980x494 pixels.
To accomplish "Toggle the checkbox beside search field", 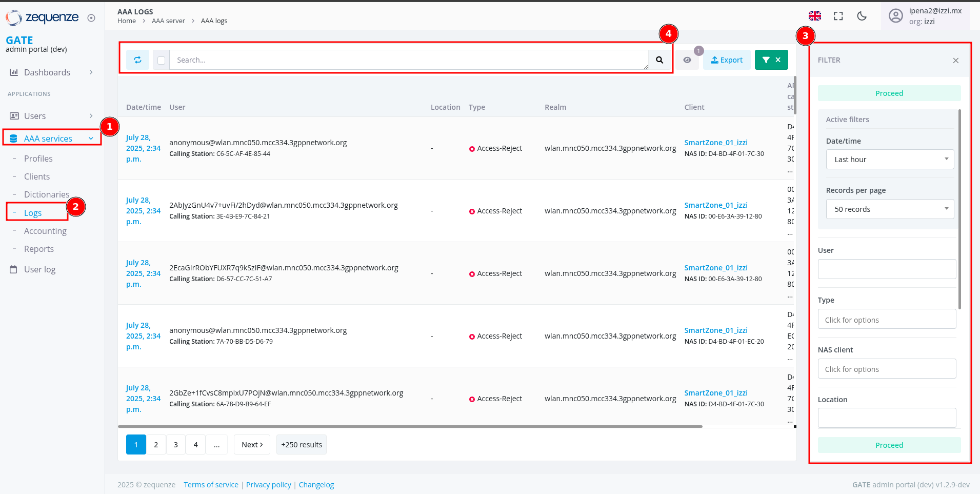I will click(161, 61).
